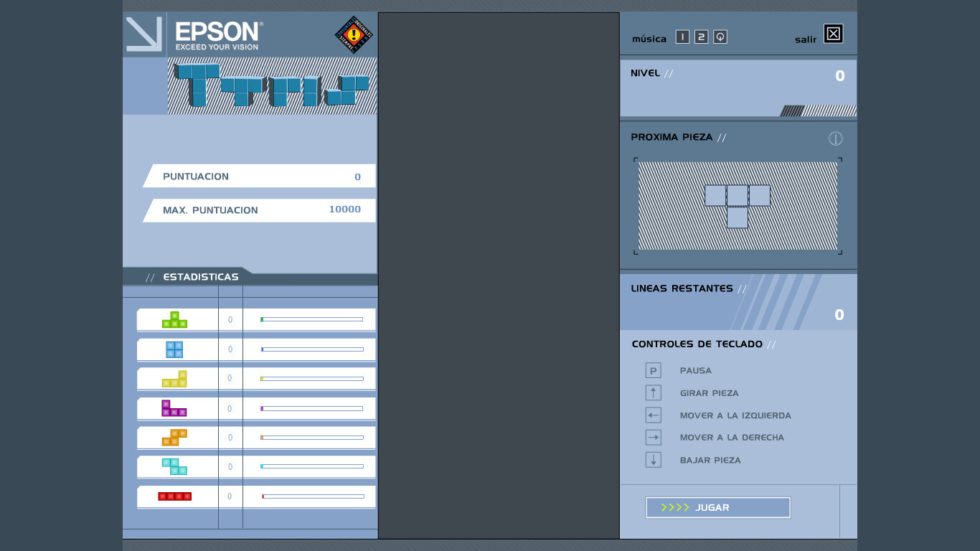Select the orange S-piece statistic icon
The height and width of the screenshot is (551, 980).
pyautogui.click(x=174, y=438)
